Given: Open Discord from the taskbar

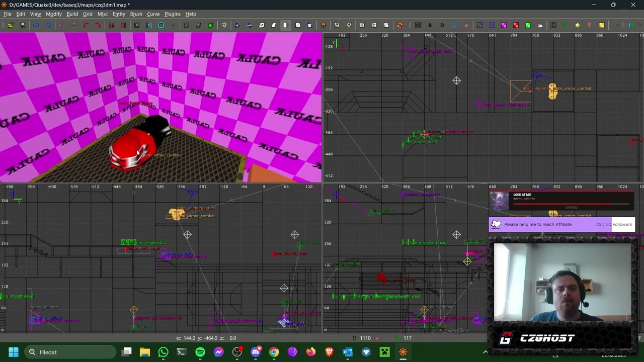Looking at the screenshot, I should [256, 352].
